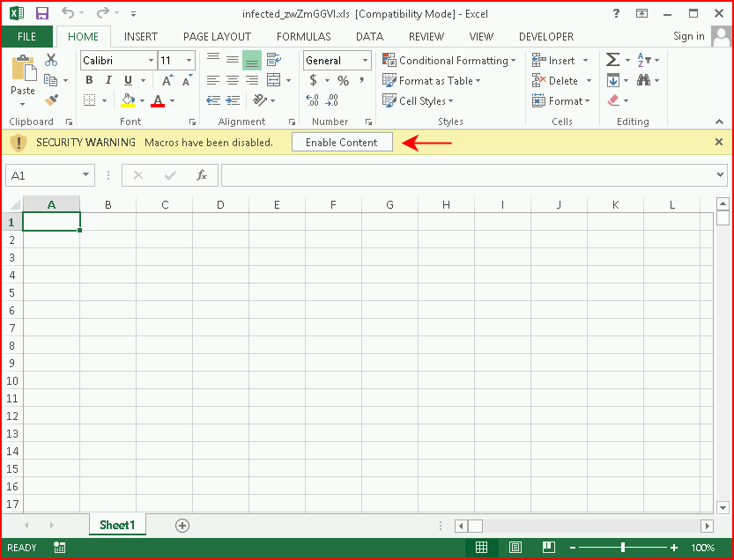This screenshot has width=734, height=560.
Task: Click Increase Indent icon
Action: (x=233, y=100)
